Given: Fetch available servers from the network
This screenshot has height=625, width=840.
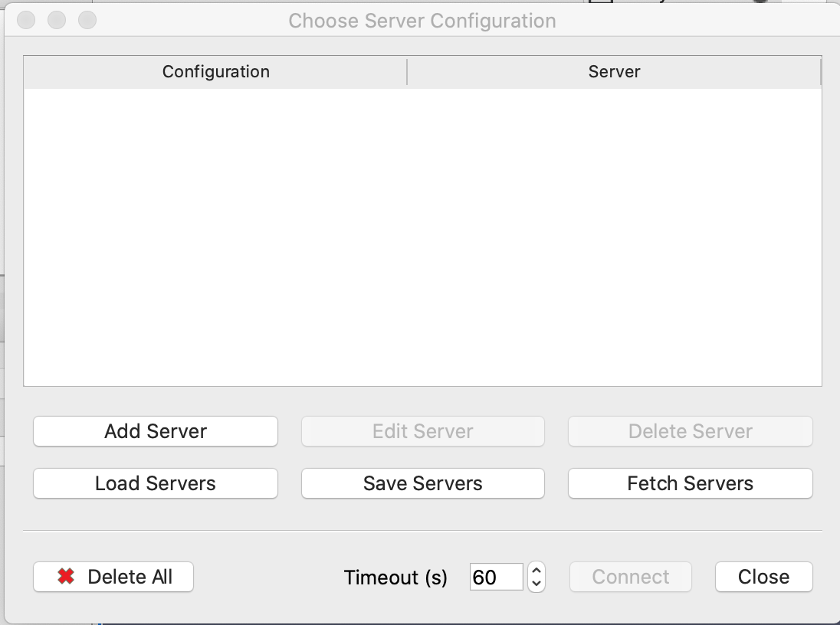Looking at the screenshot, I should (690, 483).
